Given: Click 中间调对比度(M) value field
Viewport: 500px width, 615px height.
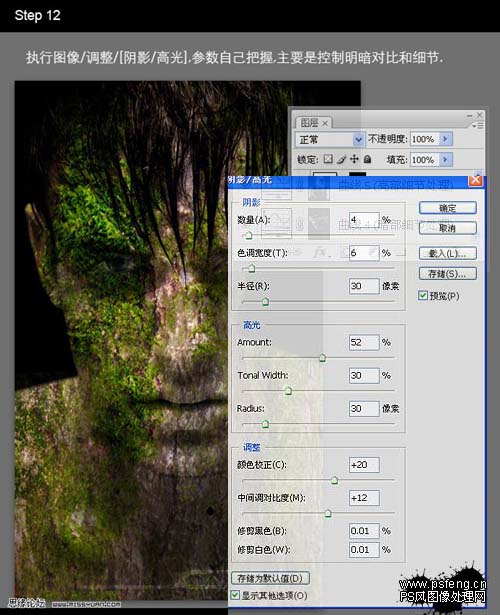Looking at the screenshot, I should click(x=364, y=498).
